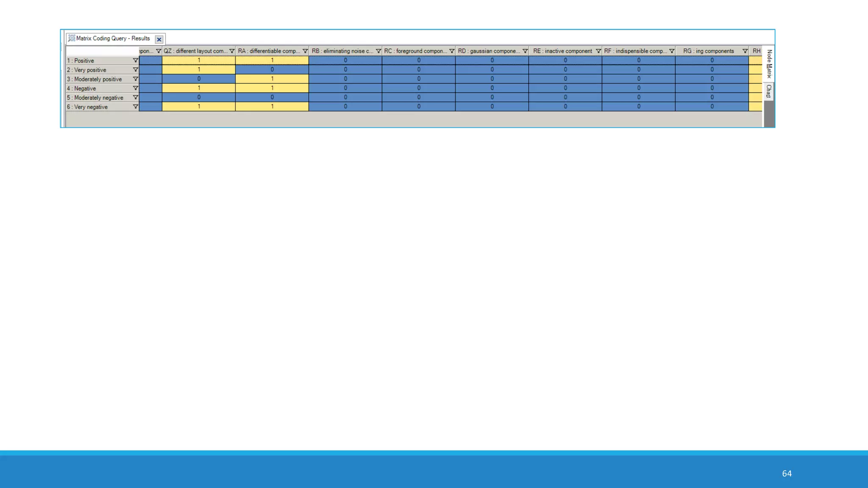
Task: Click filter icon in RE inactive component column
Action: coord(598,51)
